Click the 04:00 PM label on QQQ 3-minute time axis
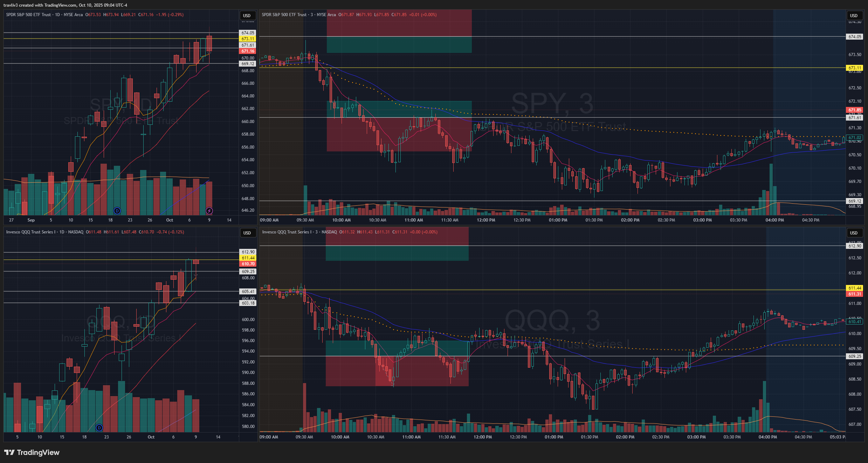The image size is (868, 463). (x=767, y=437)
